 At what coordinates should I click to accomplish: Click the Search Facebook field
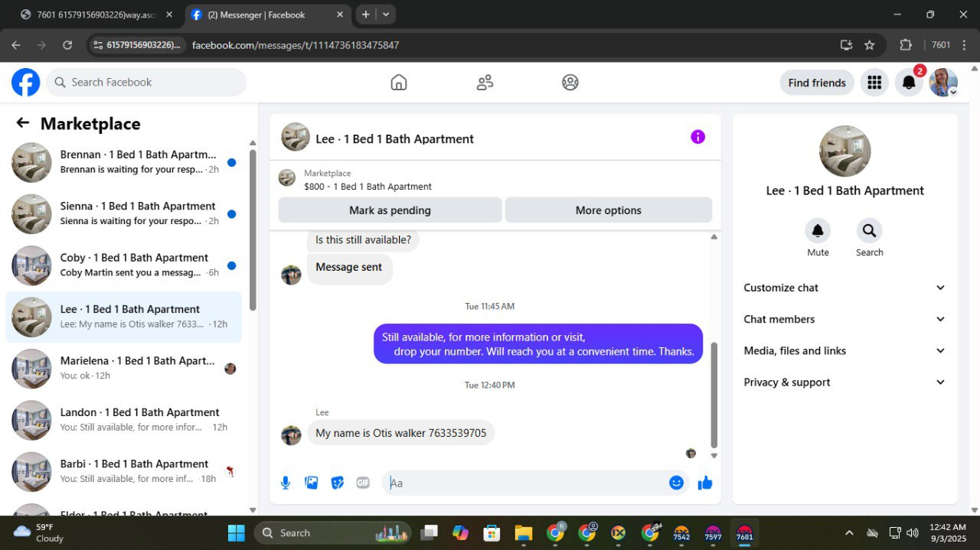(x=146, y=82)
